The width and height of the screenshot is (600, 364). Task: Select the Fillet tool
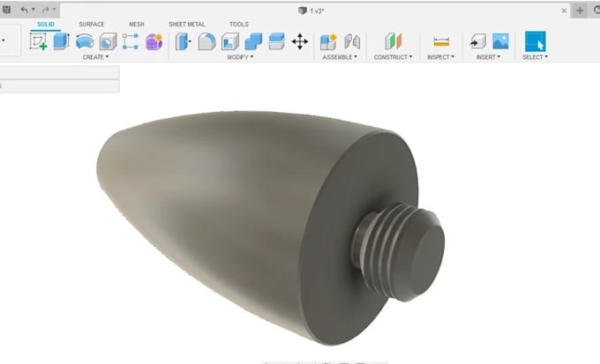(206, 41)
